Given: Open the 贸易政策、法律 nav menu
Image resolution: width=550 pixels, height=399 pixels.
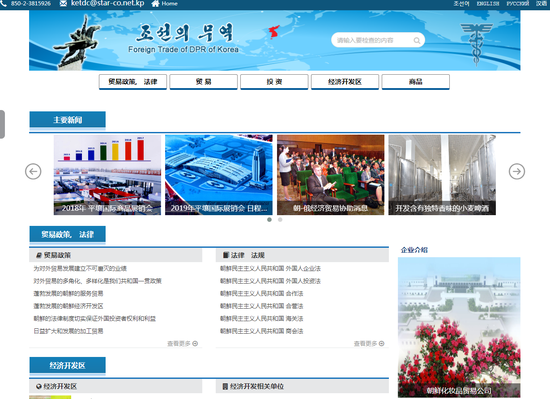Looking at the screenshot, I should coord(133,82).
